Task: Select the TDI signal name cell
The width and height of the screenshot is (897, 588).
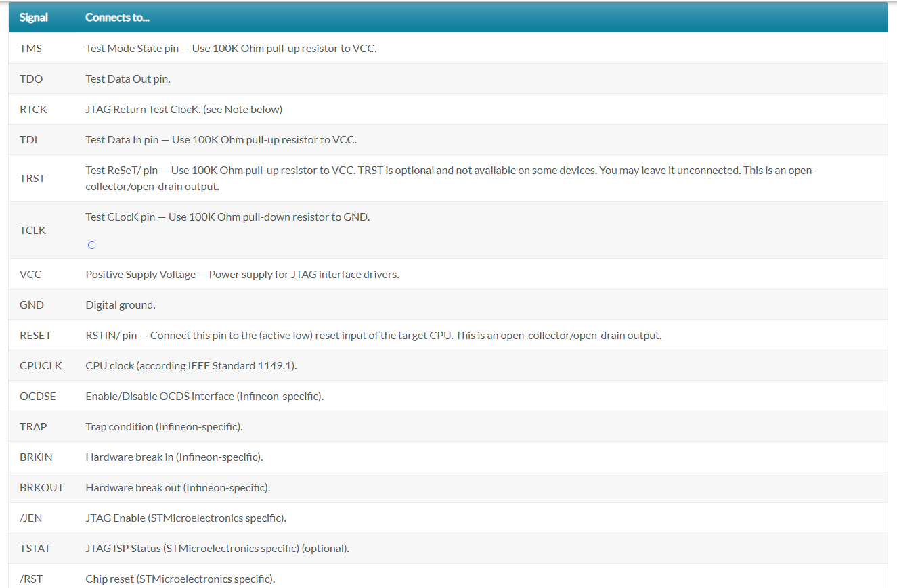Action: 28,140
